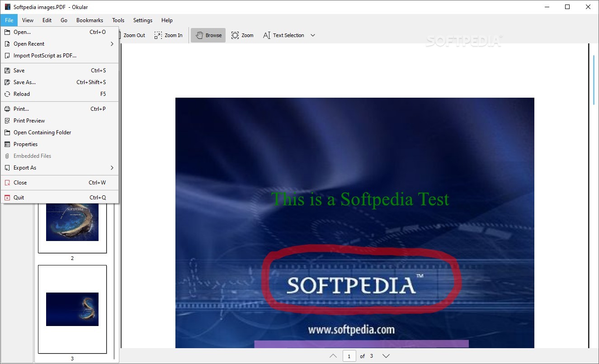Click the document vertical scrollbar handle
Viewport: 599px width, 364px height.
coord(594,80)
